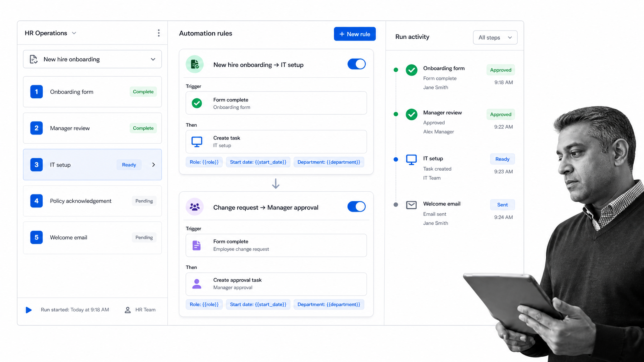
Task: Click the person icon next to HR Team
Action: (x=128, y=310)
